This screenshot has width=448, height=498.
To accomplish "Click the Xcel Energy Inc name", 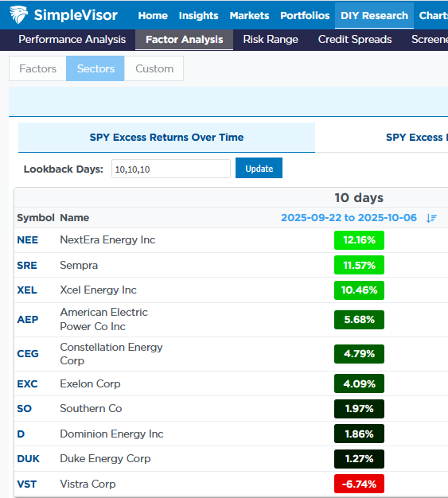I will [99, 290].
